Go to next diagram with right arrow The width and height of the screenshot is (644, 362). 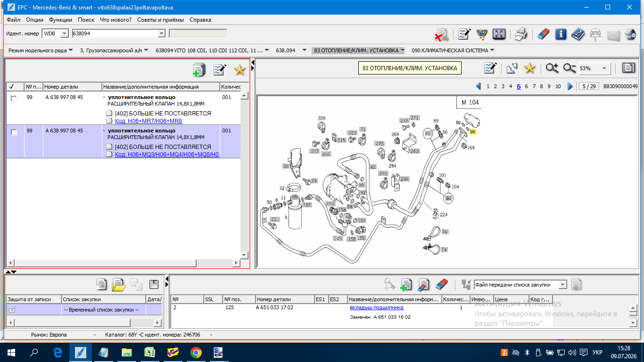coord(570,86)
